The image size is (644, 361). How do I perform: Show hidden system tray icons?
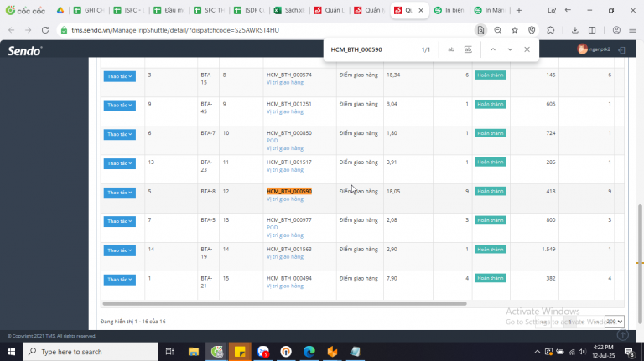pos(537,352)
